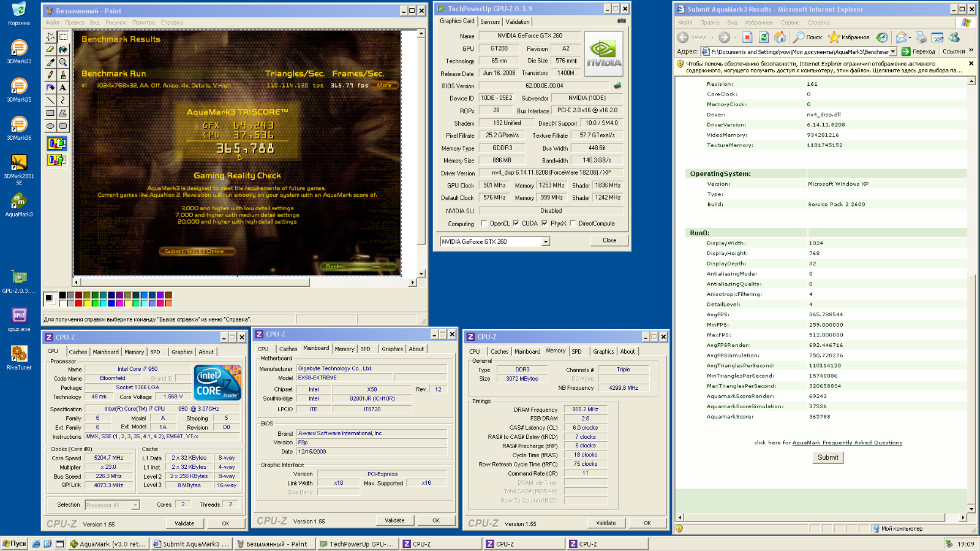Open the Рисунок menu in Paint

tap(116, 23)
